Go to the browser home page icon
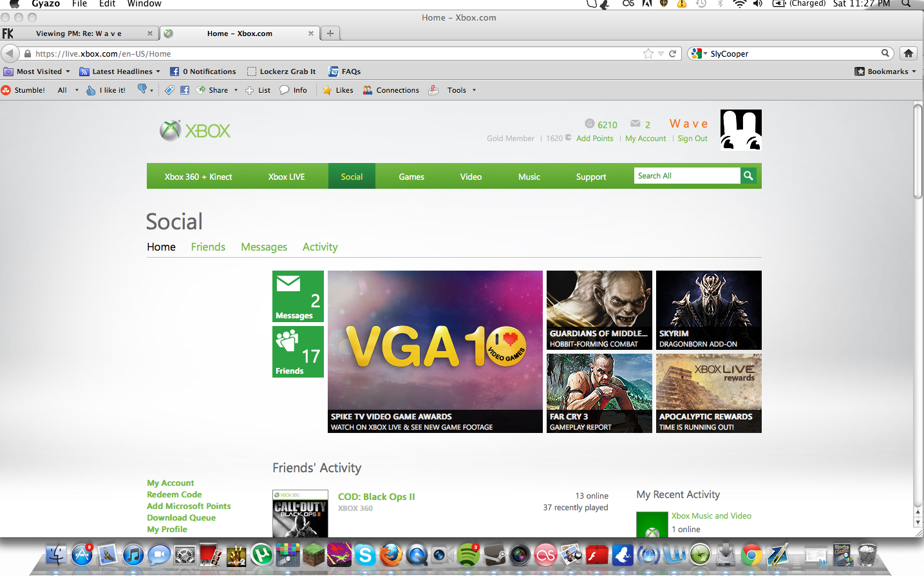The image size is (924, 576). (x=909, y=53)
